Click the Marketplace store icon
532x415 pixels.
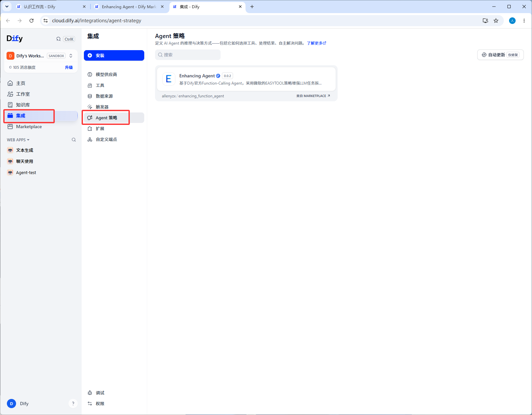click(x=10, y=127)
